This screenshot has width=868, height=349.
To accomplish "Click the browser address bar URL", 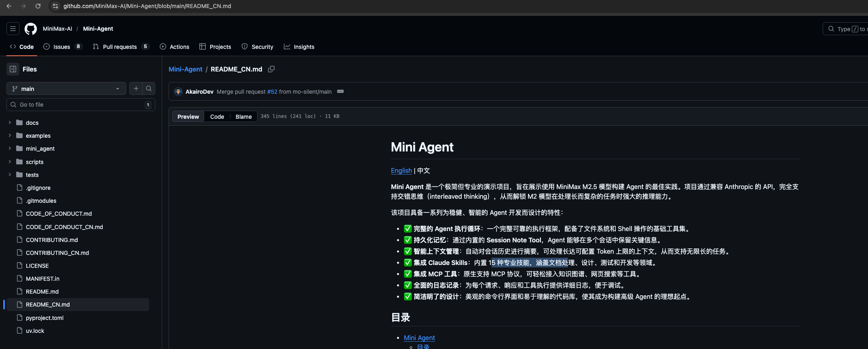I will [x=147, y=6].
